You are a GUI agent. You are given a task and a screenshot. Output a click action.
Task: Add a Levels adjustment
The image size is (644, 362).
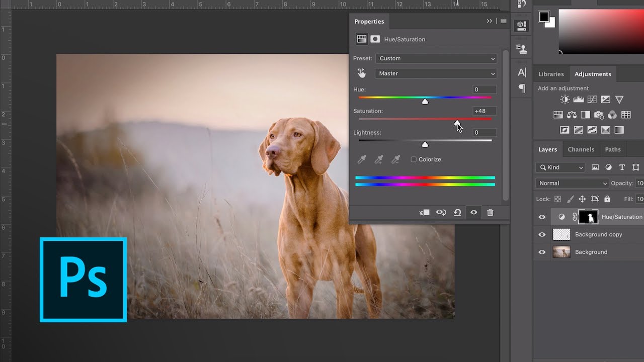[x=579, y=100]
